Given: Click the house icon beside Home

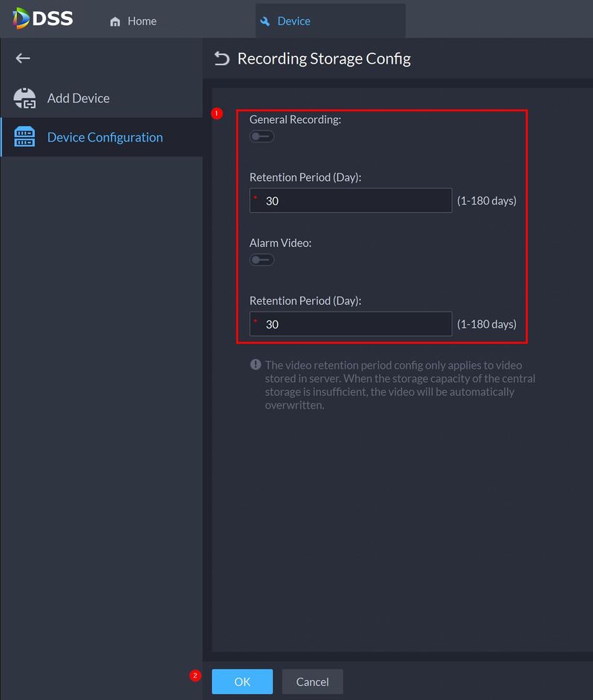Looking at the screenshot, I should [115, 22].
